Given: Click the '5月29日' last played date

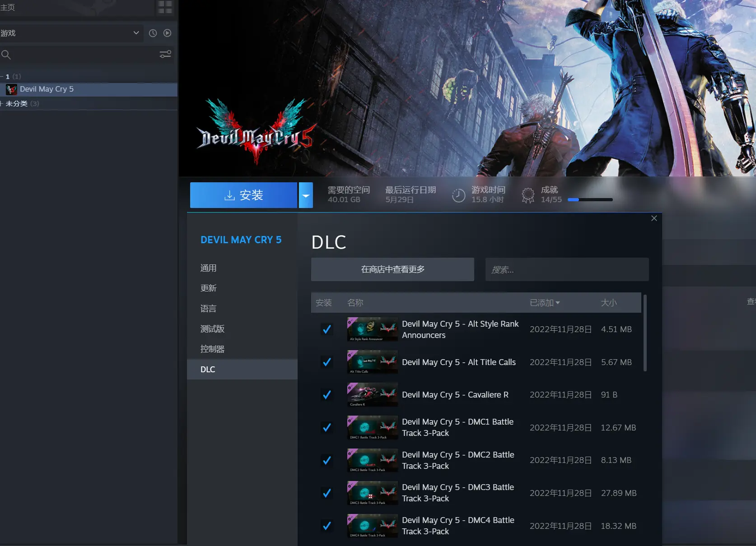Looking at the screenshot, I should pos(399,199).
